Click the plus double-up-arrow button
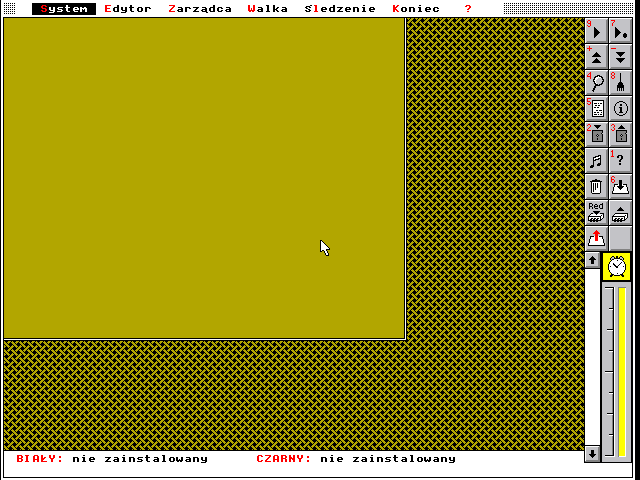 [x=596, y=56]
